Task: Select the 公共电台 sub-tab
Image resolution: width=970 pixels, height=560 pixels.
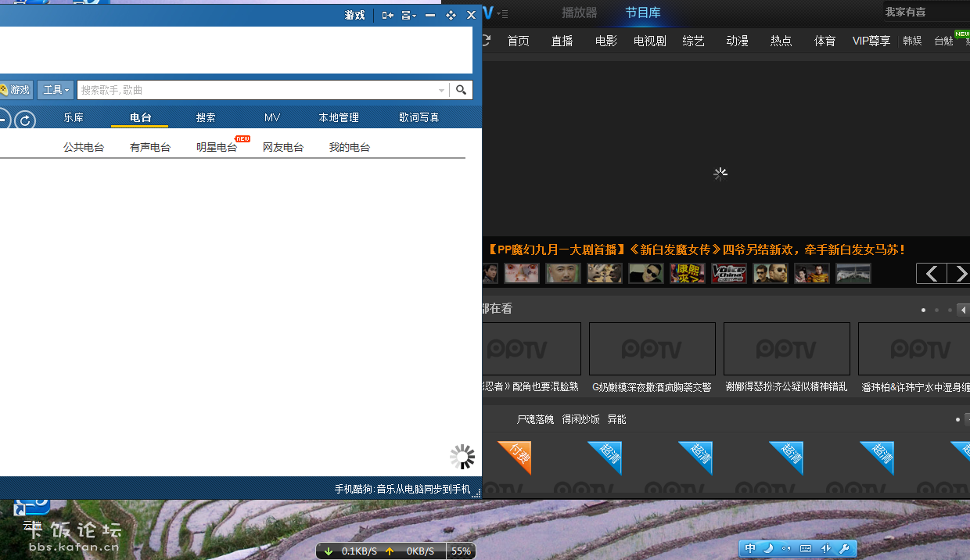Action: (x=84, y=147)
